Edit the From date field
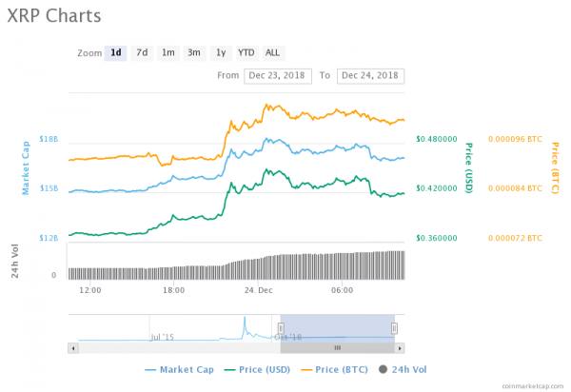 click(278, 76)
